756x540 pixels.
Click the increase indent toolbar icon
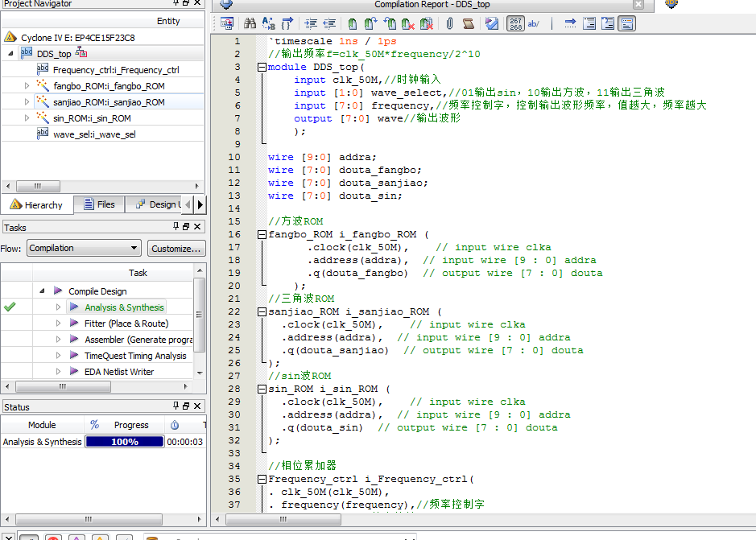[x=310, y=24]
